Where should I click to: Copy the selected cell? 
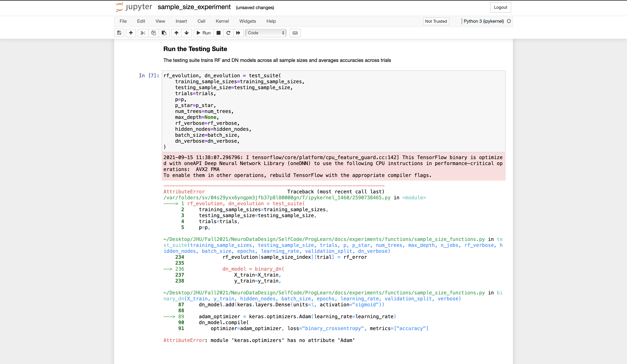pyautogui.click(x=153, y=33)
